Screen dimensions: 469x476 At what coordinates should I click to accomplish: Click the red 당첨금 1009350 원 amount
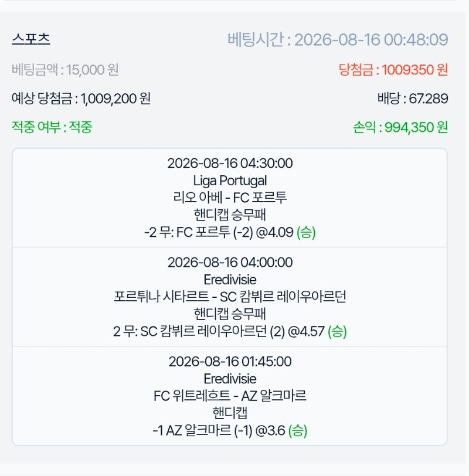[393, 70]
